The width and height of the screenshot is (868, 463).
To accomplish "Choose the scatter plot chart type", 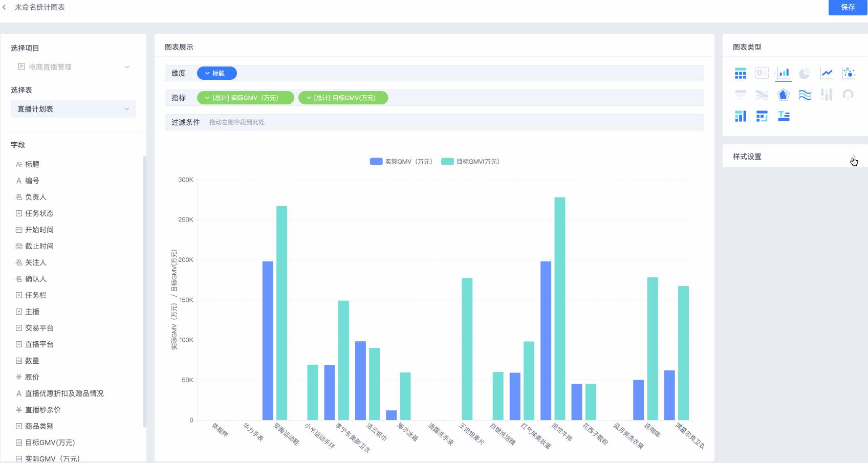I will tap(848, 73).
